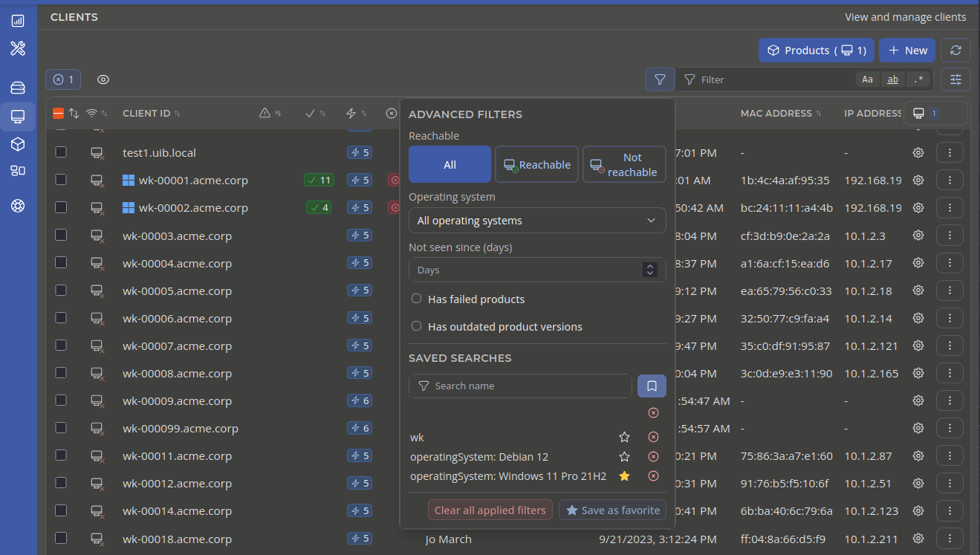This screenshot has width=980, height=555.
Task: Click 'Clear all applied filters' button
Action: (x=490, y=510)
